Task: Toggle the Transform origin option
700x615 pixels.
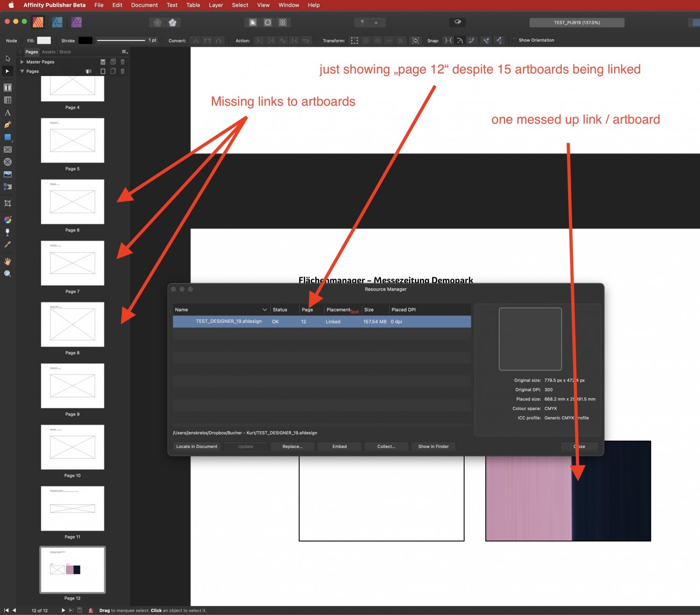Action: [366, 41]
